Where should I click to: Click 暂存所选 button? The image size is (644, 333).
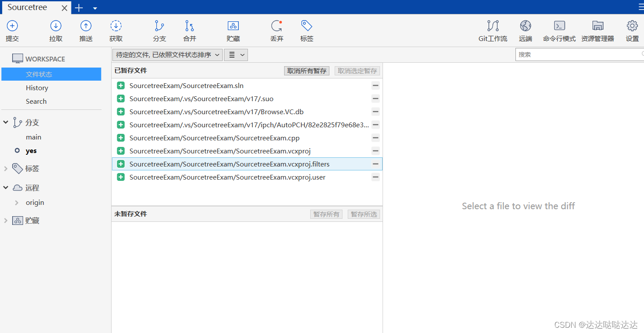(364, 214)
